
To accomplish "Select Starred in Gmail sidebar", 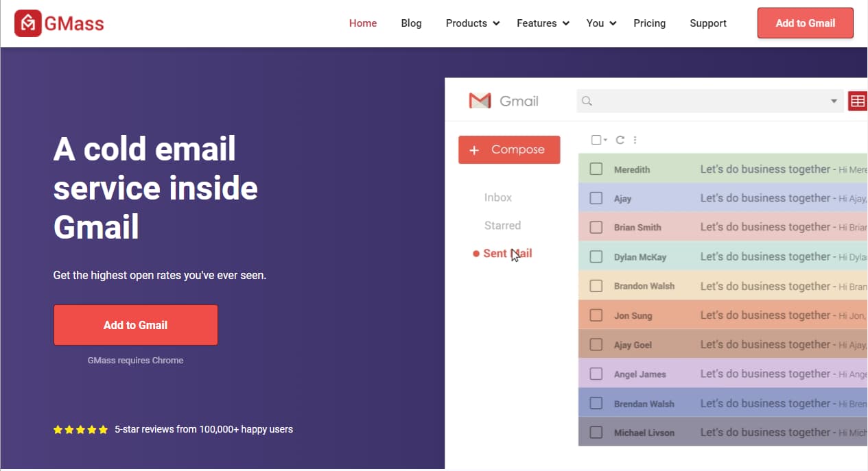I will tap(502, 226).
